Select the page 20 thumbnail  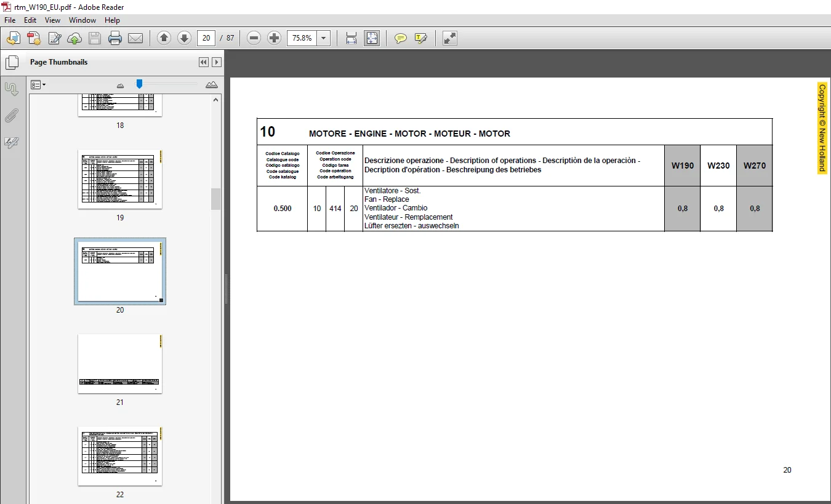point(120,271)
